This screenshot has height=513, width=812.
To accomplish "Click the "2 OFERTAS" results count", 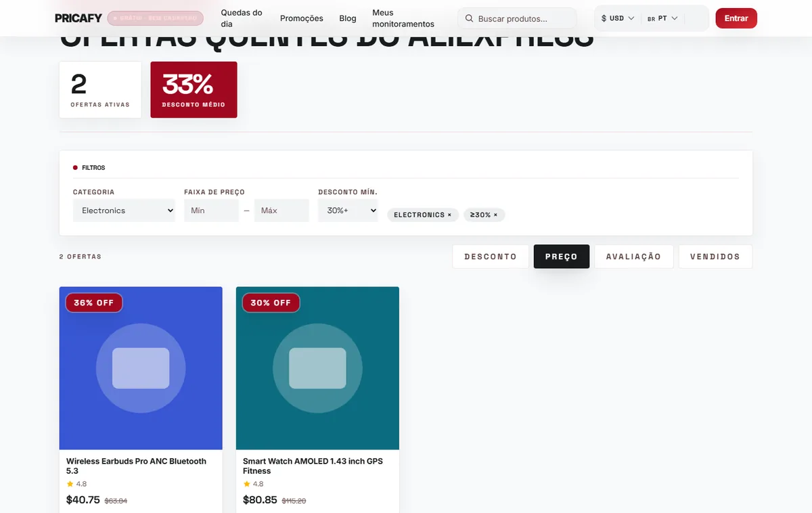I will [x=81, y=256].
